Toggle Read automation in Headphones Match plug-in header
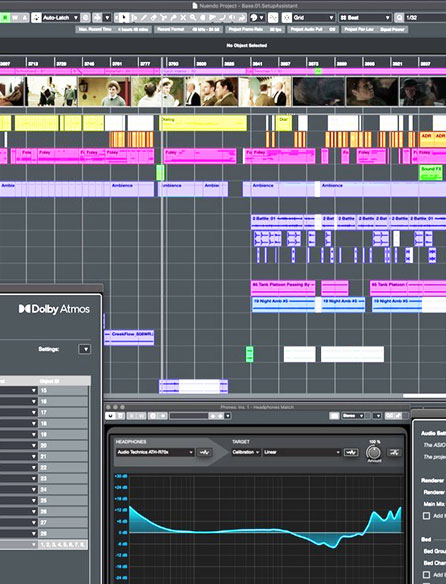 click(x=131, y=416)
